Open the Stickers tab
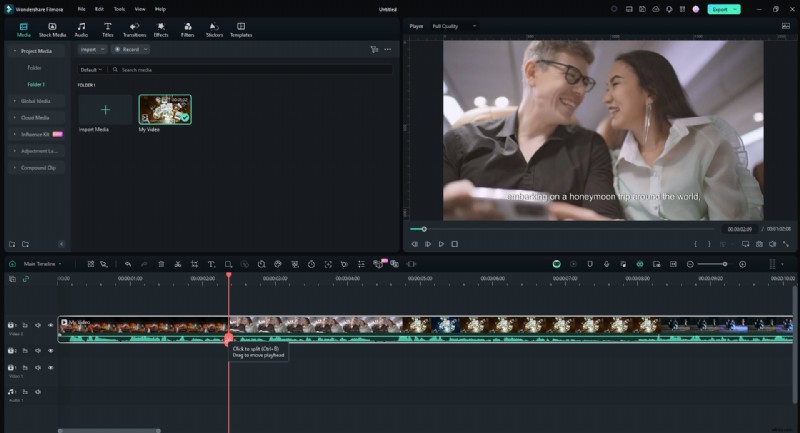This screenshot has height=433, width=800. (214, 30)
